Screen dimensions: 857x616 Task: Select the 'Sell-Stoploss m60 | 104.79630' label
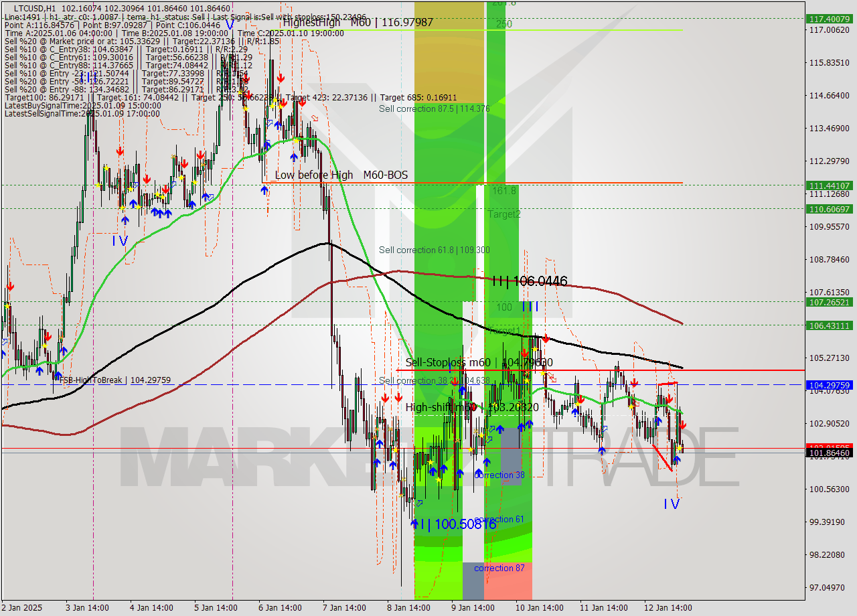479,362
